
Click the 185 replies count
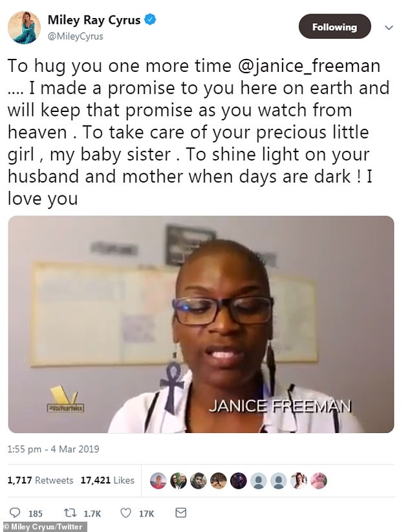(x=36, y=513)
